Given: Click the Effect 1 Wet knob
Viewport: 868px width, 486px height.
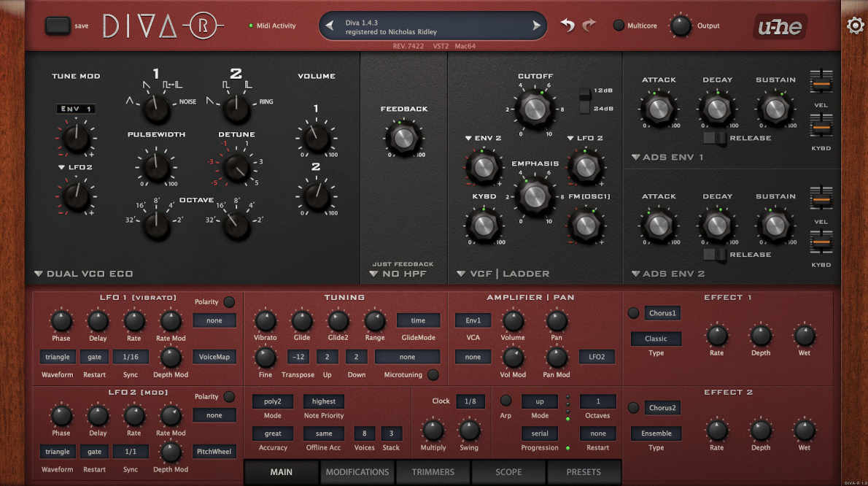Looking at the screenshot, I should [805, 336].
